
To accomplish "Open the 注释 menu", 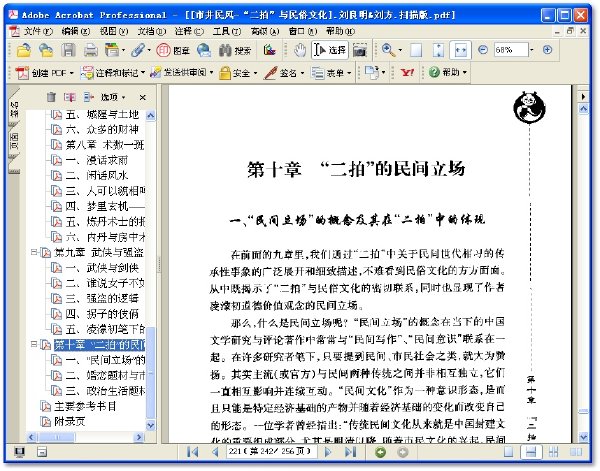I will click(189, 31).
